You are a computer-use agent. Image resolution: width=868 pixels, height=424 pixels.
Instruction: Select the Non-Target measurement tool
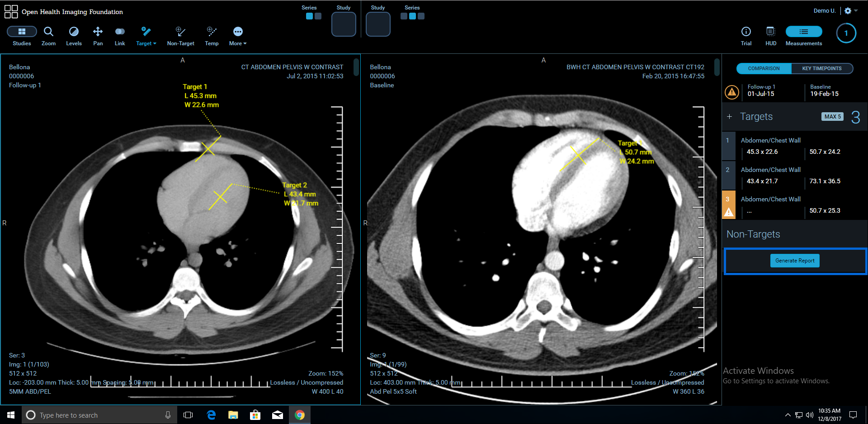coord(180,36)
